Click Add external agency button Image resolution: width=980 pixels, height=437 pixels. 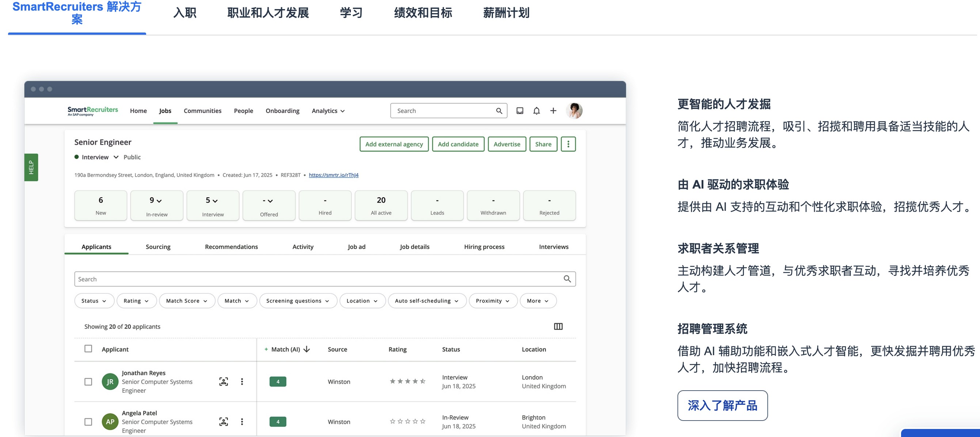click(394, 144)
